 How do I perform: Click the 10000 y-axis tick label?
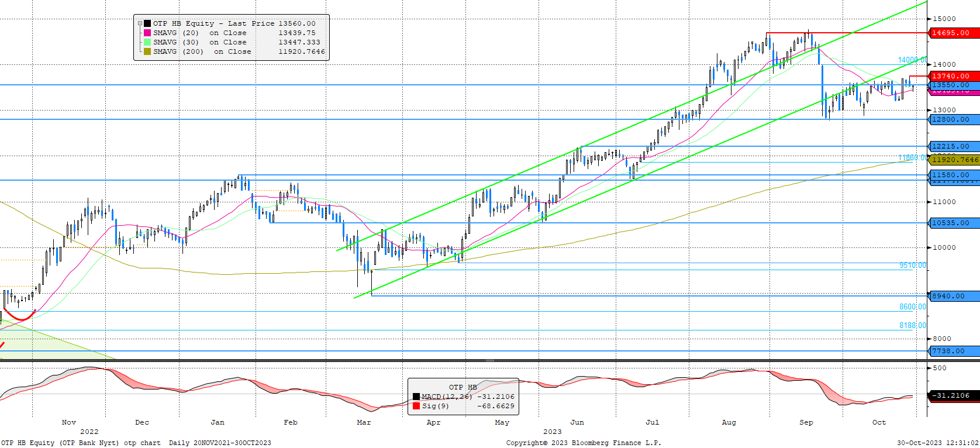click(x=944, y=247)
